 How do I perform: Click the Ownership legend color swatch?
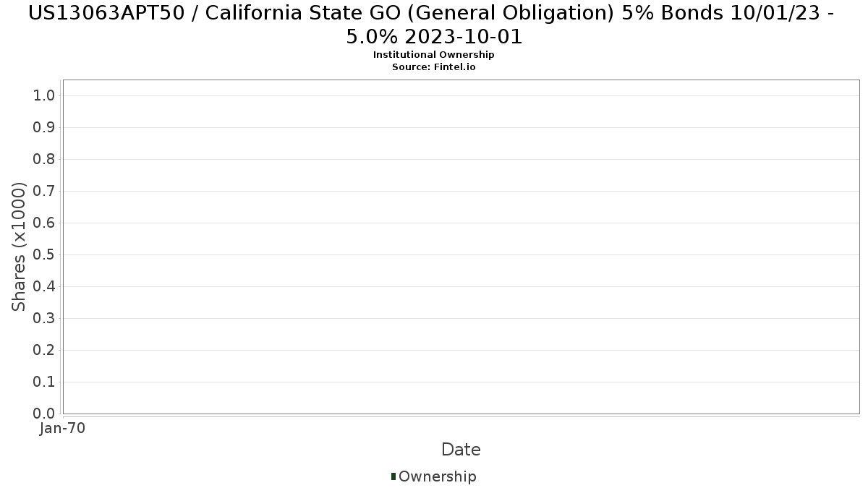click(x=393, y=476)
